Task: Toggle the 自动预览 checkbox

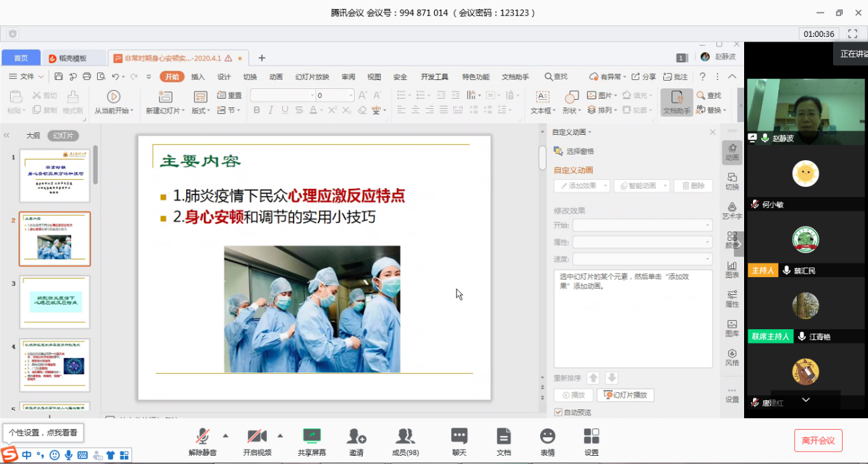Action: tap(558, 413)
